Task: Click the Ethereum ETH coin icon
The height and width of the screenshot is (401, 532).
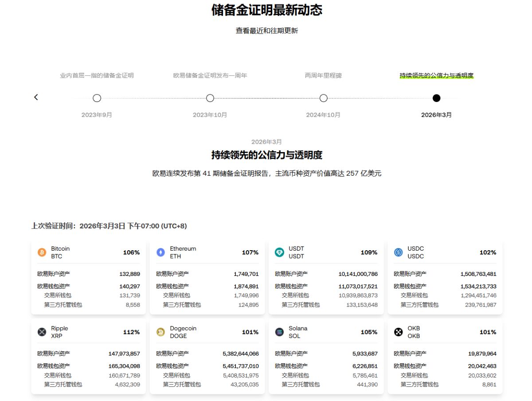Action: (x=160, y=252)
